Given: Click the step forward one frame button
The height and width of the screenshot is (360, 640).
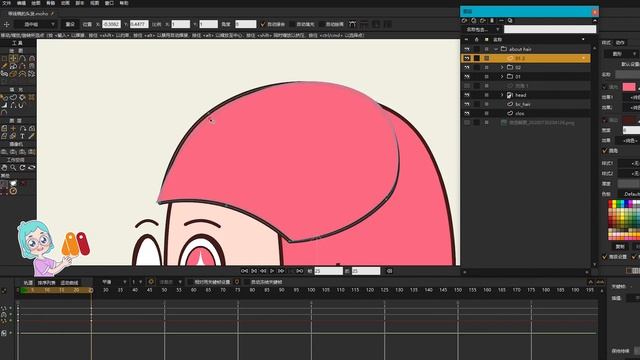Looking at the screenshot, I should pos(281,271).
